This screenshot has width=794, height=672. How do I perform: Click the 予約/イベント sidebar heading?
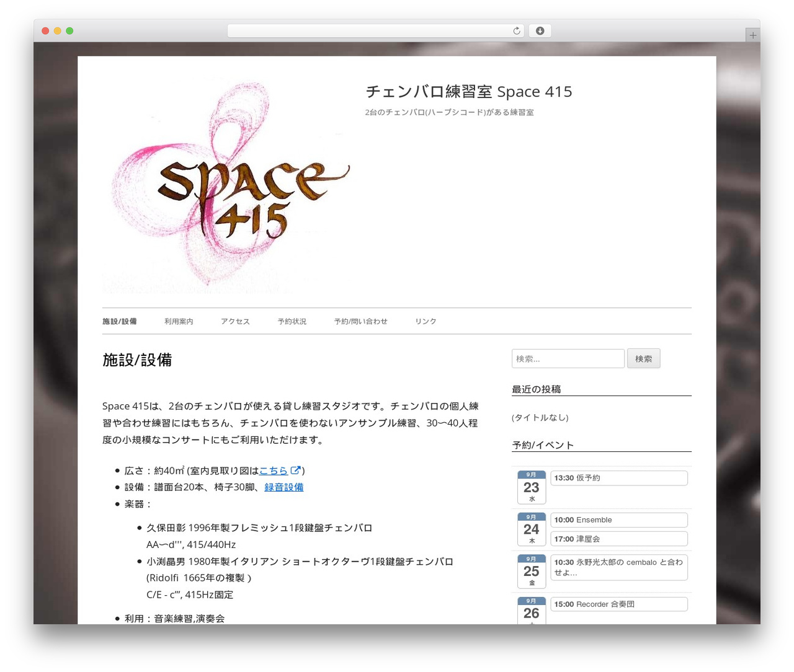pyautogui.click(x=543, y=445)
